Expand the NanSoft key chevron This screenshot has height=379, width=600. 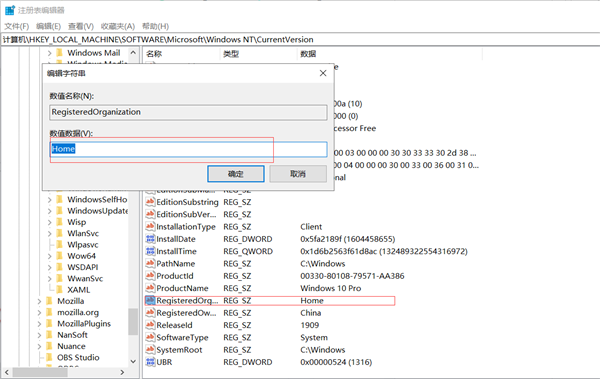click(x=39, y=335)
